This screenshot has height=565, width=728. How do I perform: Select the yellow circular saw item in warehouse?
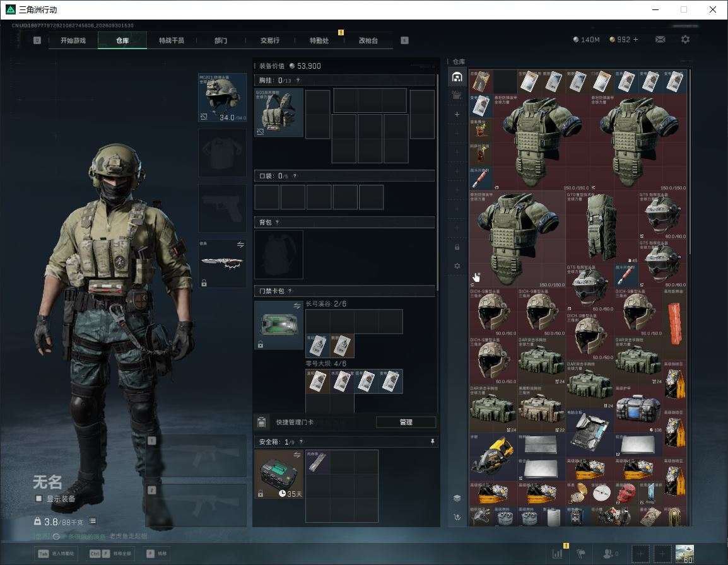(x=493, y=458)
